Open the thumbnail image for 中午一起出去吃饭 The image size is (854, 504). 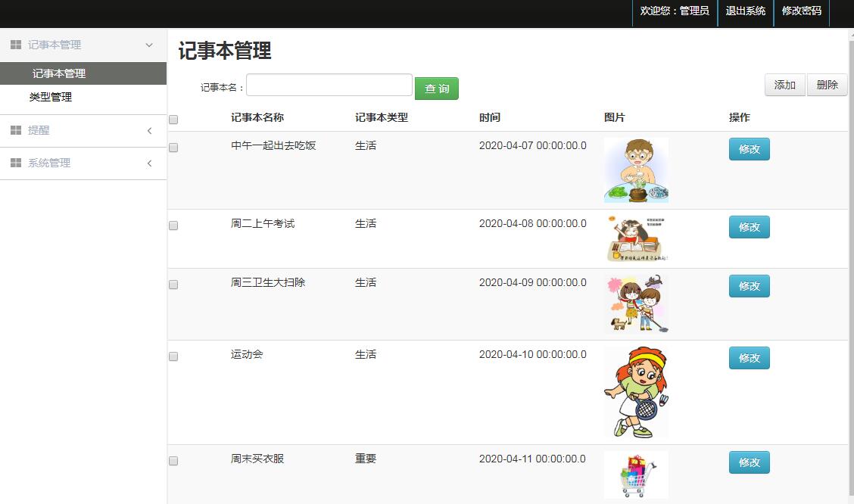pos(636,170)
